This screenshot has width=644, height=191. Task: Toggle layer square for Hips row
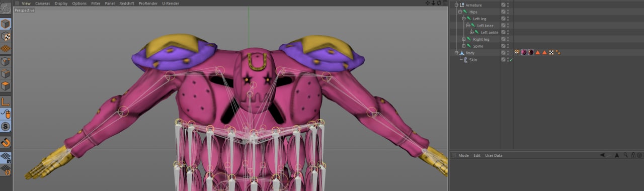[x=503, y=12]
